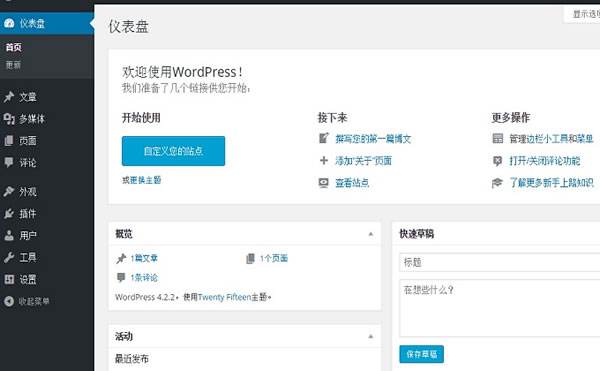Select the 更新 submenu item
This screenshot has height=371, width=600.
(x=13, y=65)
